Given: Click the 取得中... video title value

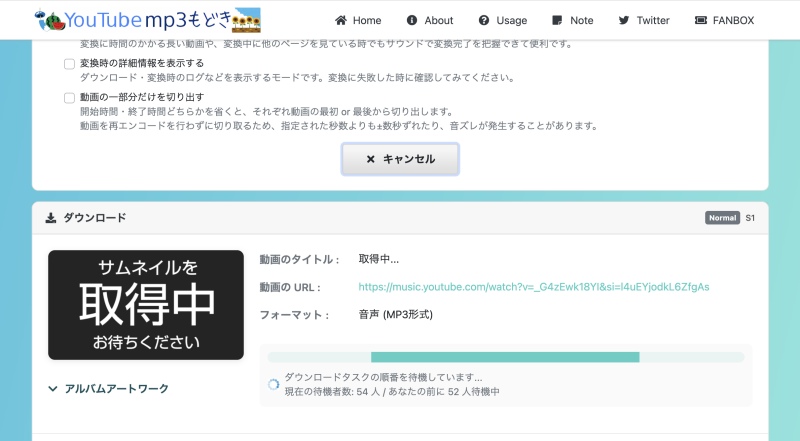Looking at the screenshot, I should (379, 259).
